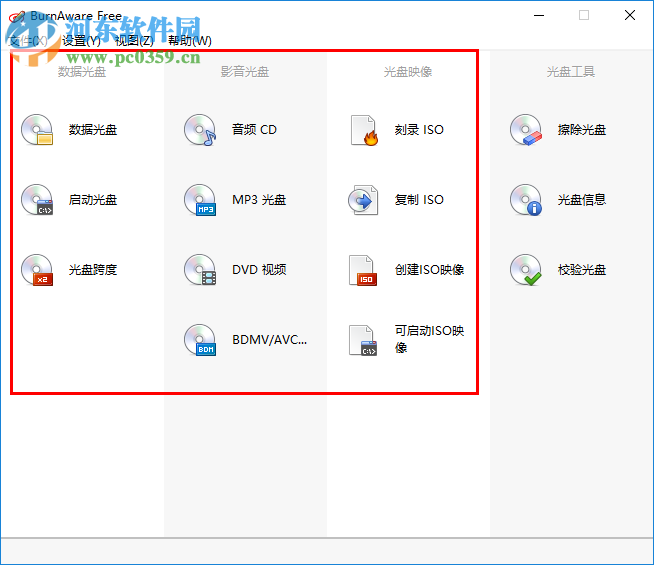Open the 设置(Y) menu

tap(81, 41)
